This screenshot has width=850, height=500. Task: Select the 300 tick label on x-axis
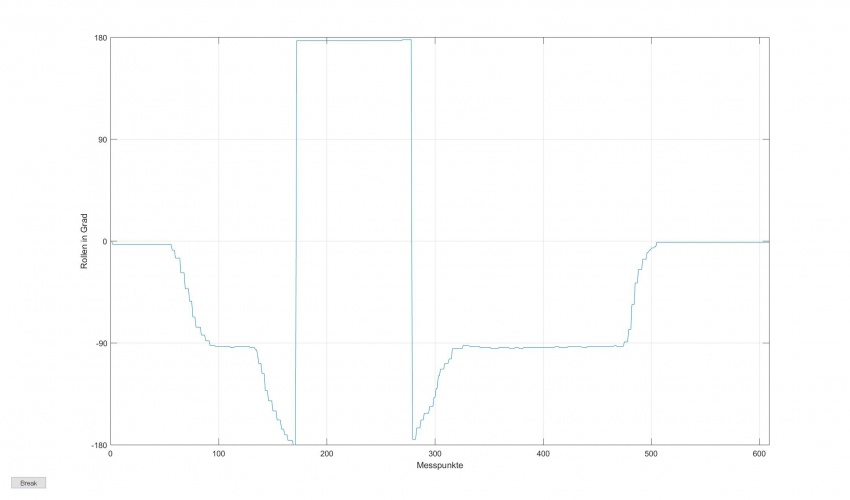pyautogui.click(x=434, y=454)
